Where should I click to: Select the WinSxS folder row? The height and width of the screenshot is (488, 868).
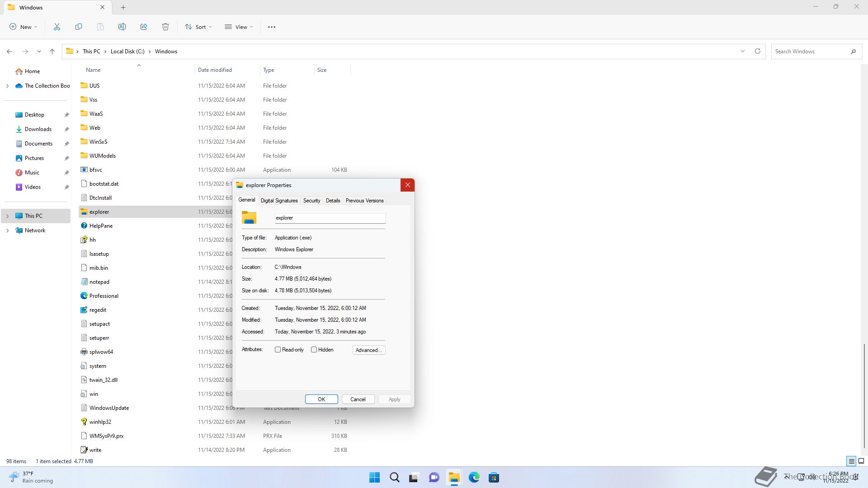click(214, 142)
